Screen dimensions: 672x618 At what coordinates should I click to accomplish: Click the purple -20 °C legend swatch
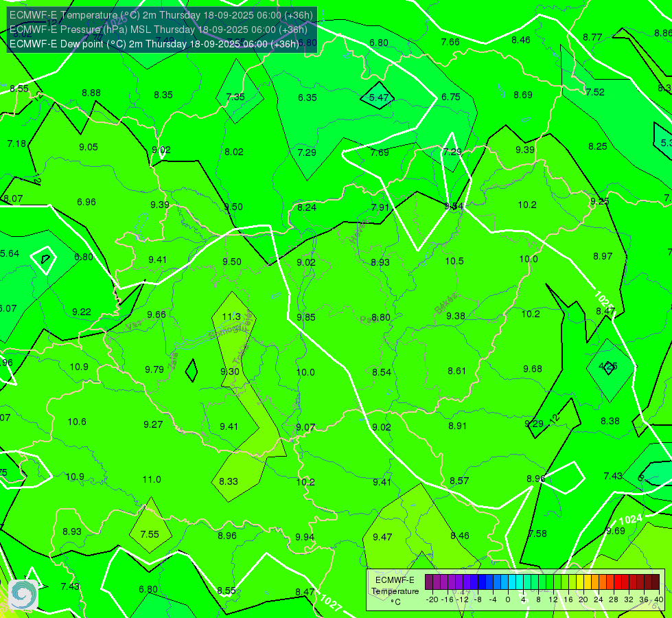click(x=429, y=582)
